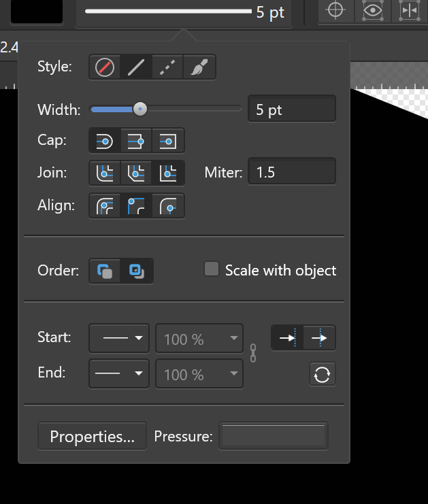The width and height of the screenshot is (428, 504).
Task: Choose the Dash Line style icon
Action: tap(167, 67)
